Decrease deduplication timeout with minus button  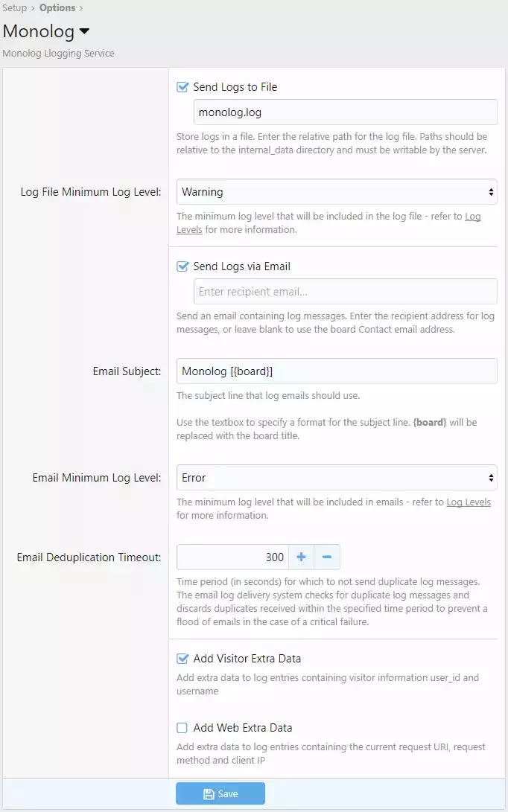coord(327,557)
